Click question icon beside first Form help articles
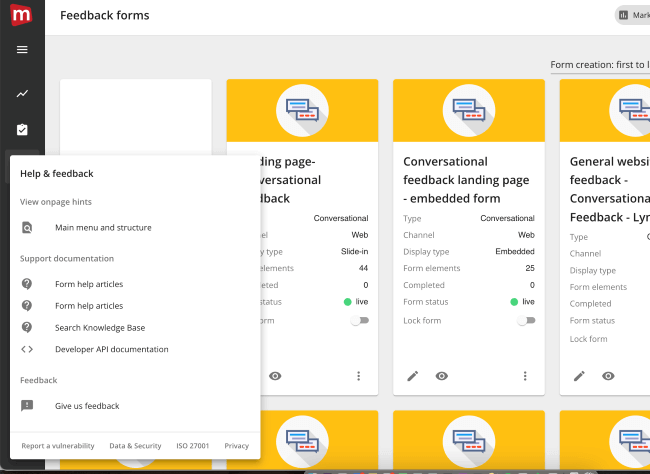 [27, 284]
